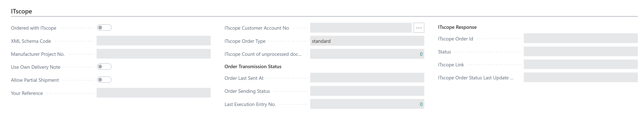The image size is (644, 120).
Task: Click the ITscope Order Id field
Action: pyautogui.click(x=580, y=39)
